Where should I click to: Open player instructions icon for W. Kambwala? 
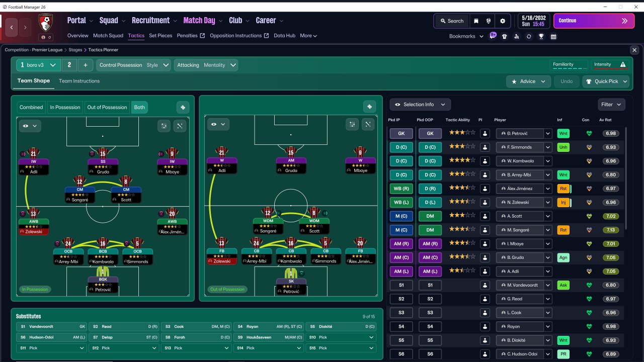[485, 161]
